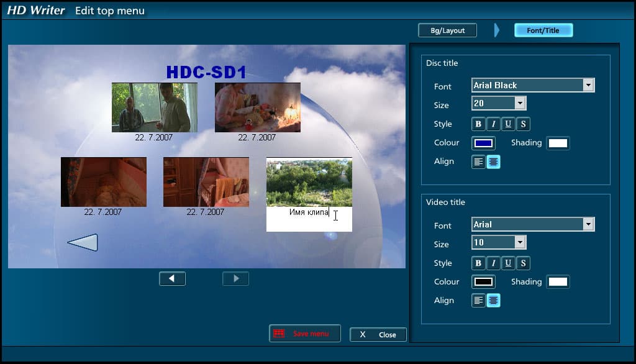Switch to the Font/Title tab
Viewport: 636px width, 364px height.
click(543, 30)
